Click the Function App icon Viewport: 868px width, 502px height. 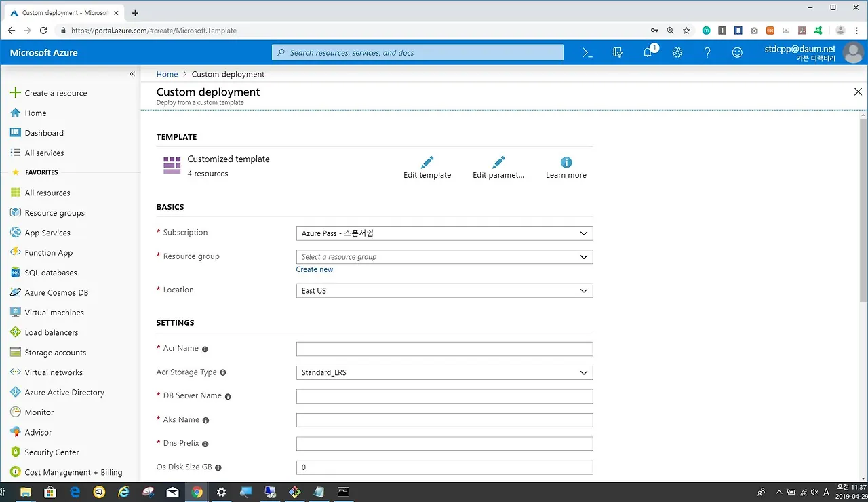click(x=16, y=252)
